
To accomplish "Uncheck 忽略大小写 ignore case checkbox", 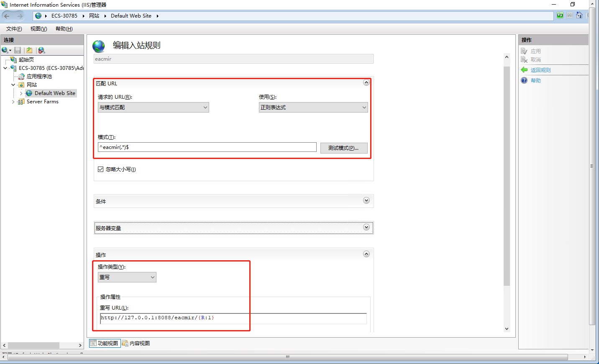I will [100, 169].
